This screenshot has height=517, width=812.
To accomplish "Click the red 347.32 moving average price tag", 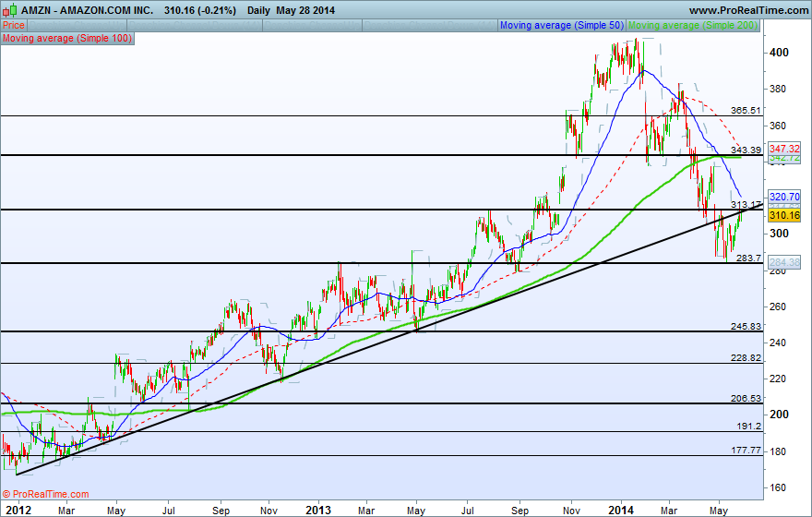I will coord(784,149).
